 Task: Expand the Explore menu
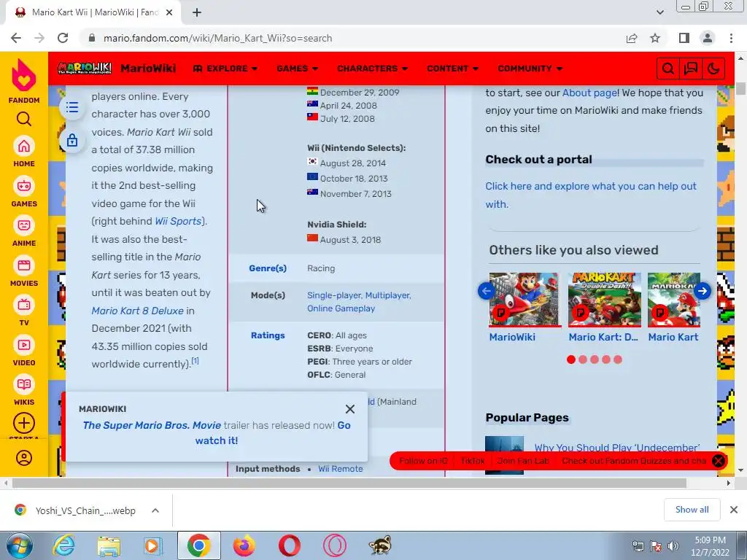pyautogui.click(x=225, y=69)
